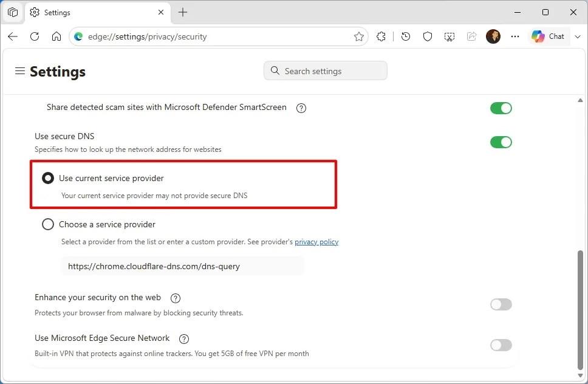Viewport: 588px width, 384px height.
Task: Enable Microsoft Edge Secure Network toggle
Action: coord(501,345)
